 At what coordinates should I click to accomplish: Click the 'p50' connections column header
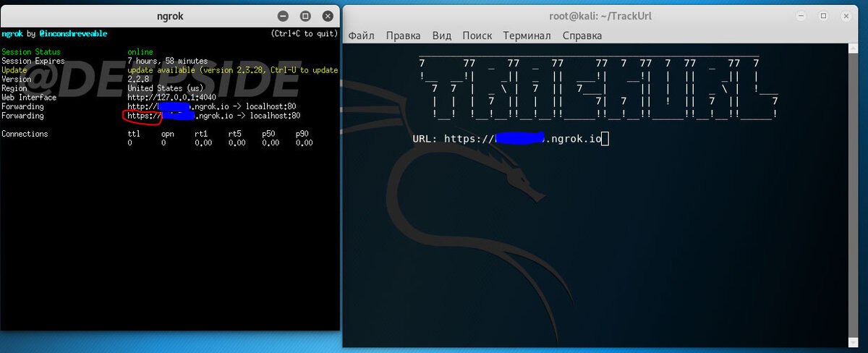268,134
